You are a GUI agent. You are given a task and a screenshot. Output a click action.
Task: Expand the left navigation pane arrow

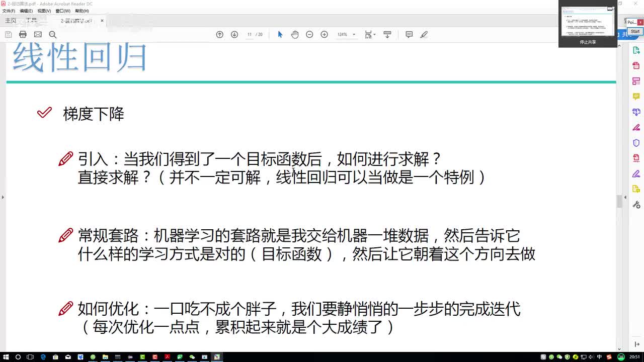(x=3, y=197)
